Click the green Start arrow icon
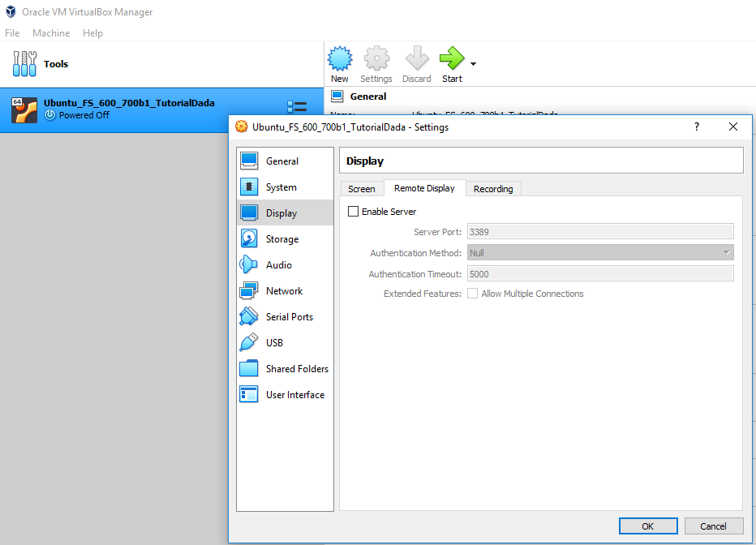The image size is (756, 545). click(452, 59)
